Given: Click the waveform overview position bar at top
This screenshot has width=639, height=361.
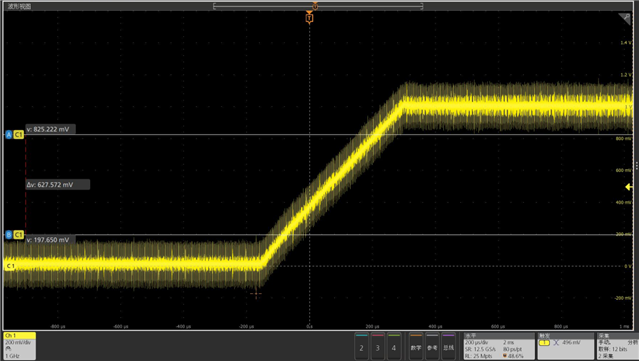Looking at the screenshot, I should [x=318, y=6].
